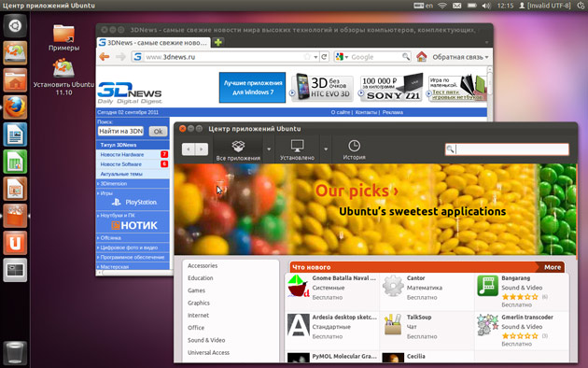The height and width of the screenshot is (368, 588).
Task: Open Новости Hardware link on 3DNews
Action: point(122,154)
